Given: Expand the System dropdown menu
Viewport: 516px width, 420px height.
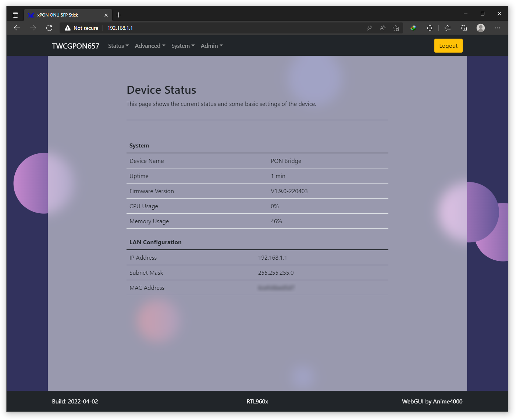Looking at the screenshot, I should (183, 46).
